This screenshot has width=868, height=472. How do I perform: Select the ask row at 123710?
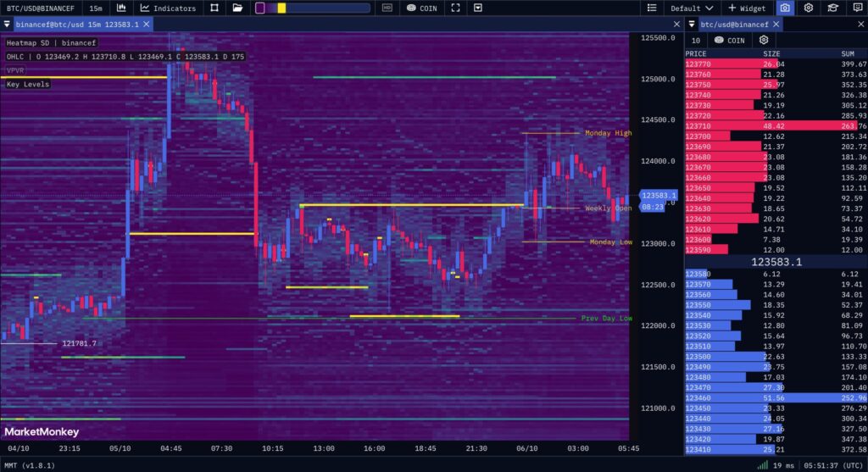pyautogui.click(x=776, y=126)
